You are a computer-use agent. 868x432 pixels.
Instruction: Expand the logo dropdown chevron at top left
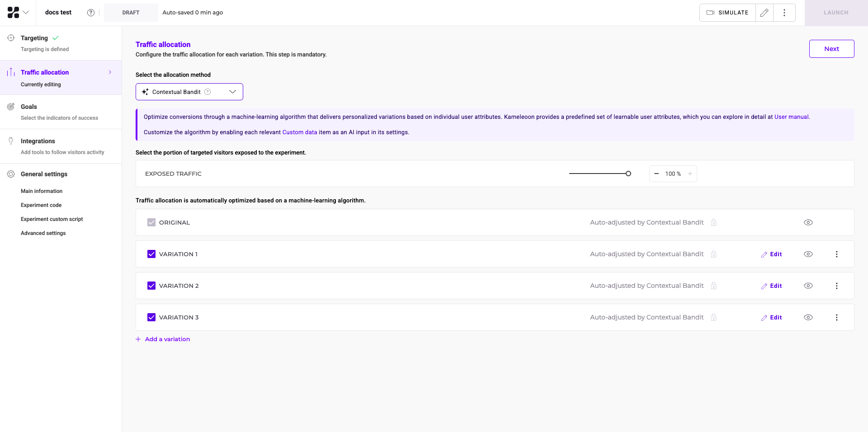click(x=26, y=13)
